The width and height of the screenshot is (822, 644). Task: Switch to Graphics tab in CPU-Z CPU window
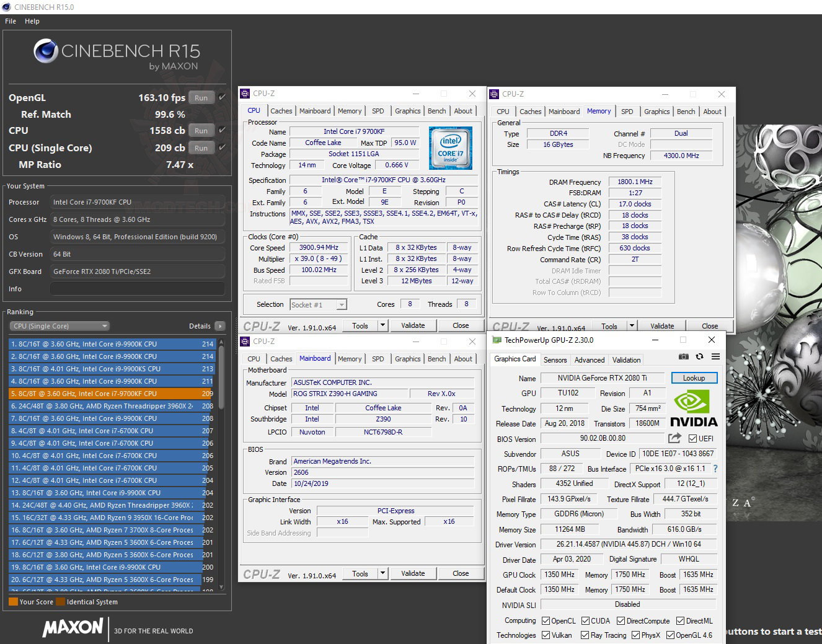[x=407, y=111]
